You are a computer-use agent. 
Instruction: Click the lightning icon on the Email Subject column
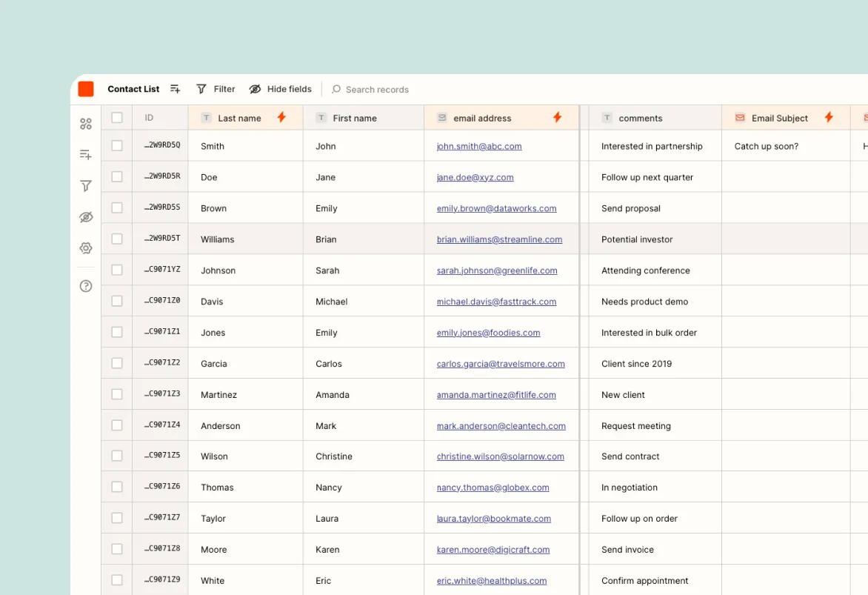[x=829, y=117]
